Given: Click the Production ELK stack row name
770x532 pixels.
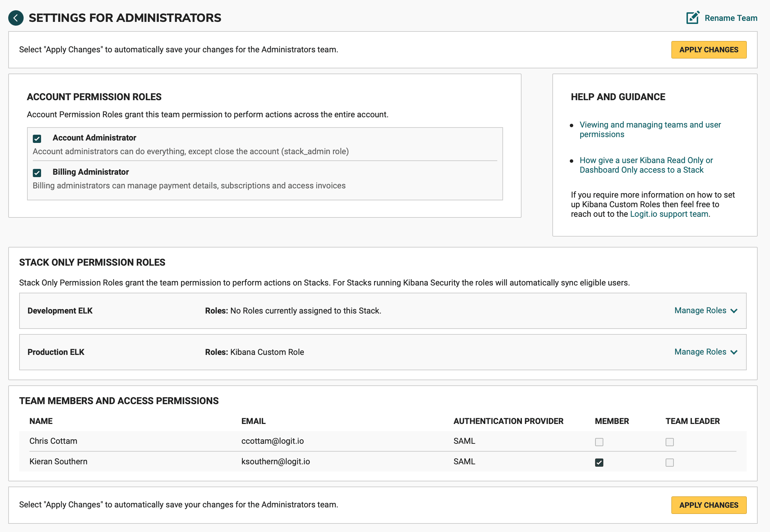Looking at the screenshot, I should point(56,352).
